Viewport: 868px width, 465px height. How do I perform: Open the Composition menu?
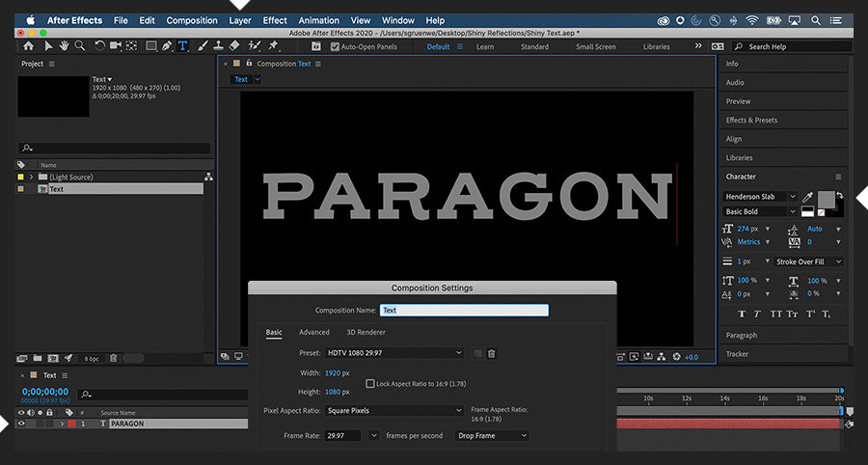[192, 20]
